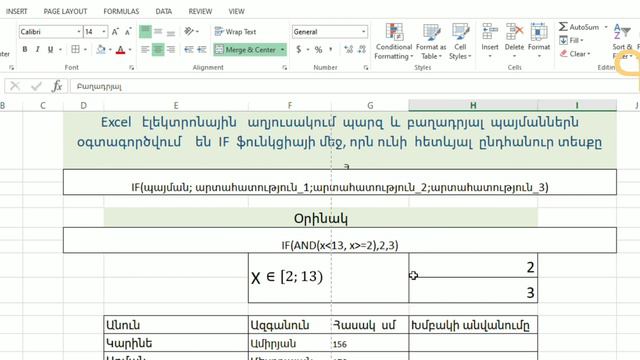Open Font dialog launcher
The image size is (640, 360).
tap(131, 68)
